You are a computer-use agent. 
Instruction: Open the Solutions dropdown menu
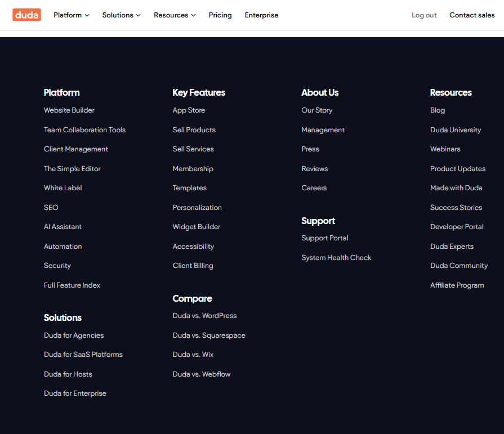tap(121, 15)
